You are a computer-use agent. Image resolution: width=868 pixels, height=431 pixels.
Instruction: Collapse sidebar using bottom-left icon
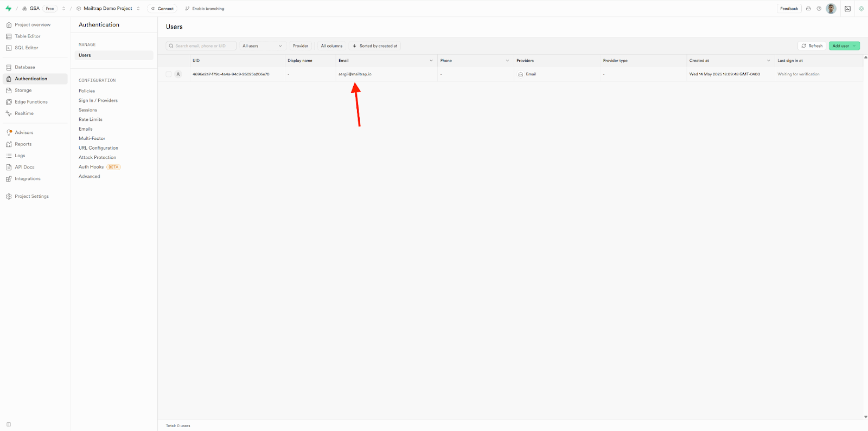pyautogui.click(x=9, y=424)
